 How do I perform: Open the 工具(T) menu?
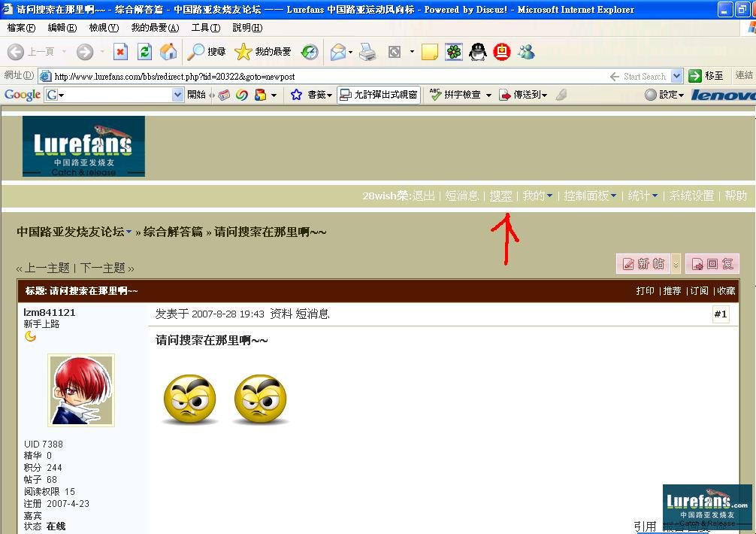pos(205,28)
